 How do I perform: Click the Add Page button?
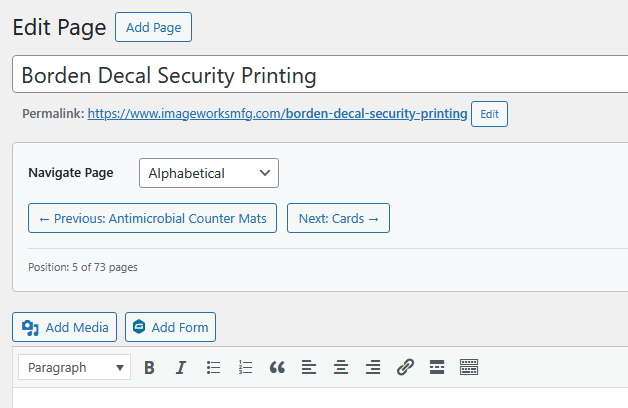pos(153,27)
